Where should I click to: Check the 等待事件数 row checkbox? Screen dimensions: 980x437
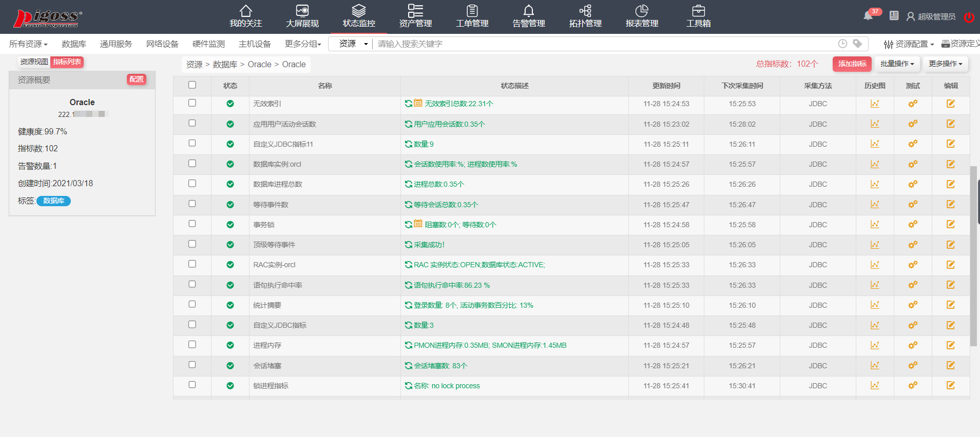coord(192,204)
